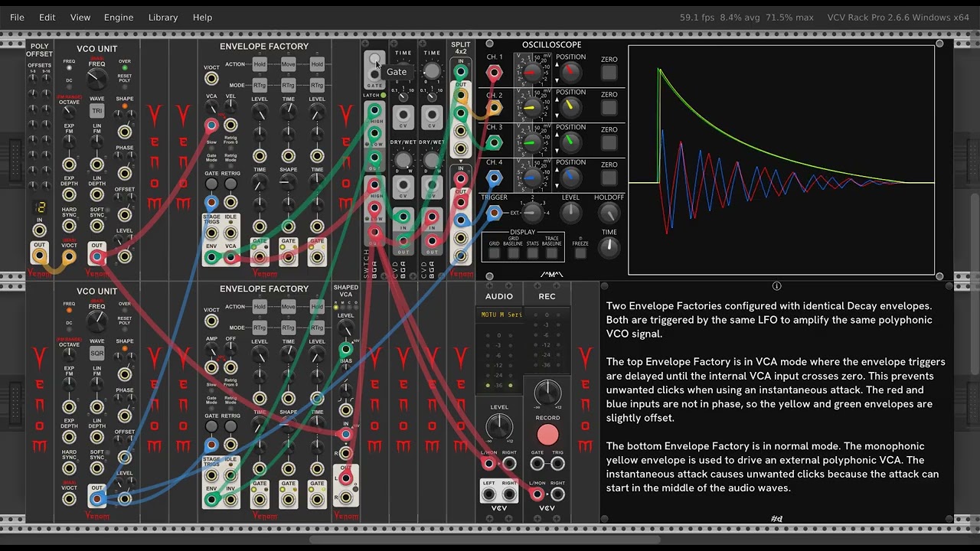Click the oscilloscope waveform display
980x551 pixels.
pyautogui.click(x=781, y=160)
